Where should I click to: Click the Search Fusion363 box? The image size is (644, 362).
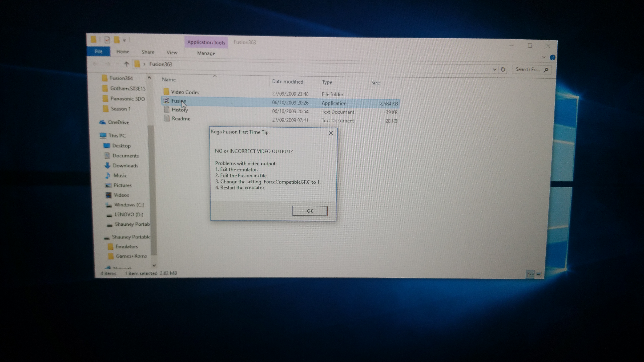531,69
